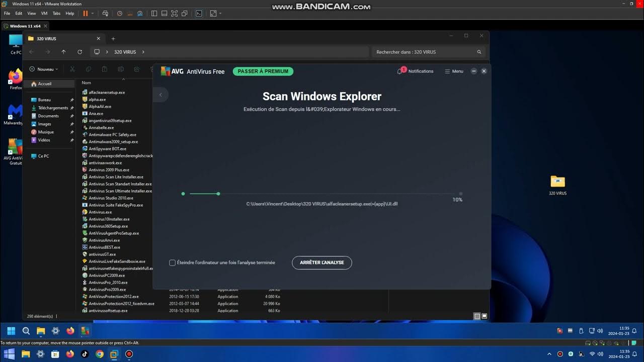Switch Explorer to large icons view
The height and width of the screenshot is (362, 644).
pyautogui.click(x=484, y=316)
